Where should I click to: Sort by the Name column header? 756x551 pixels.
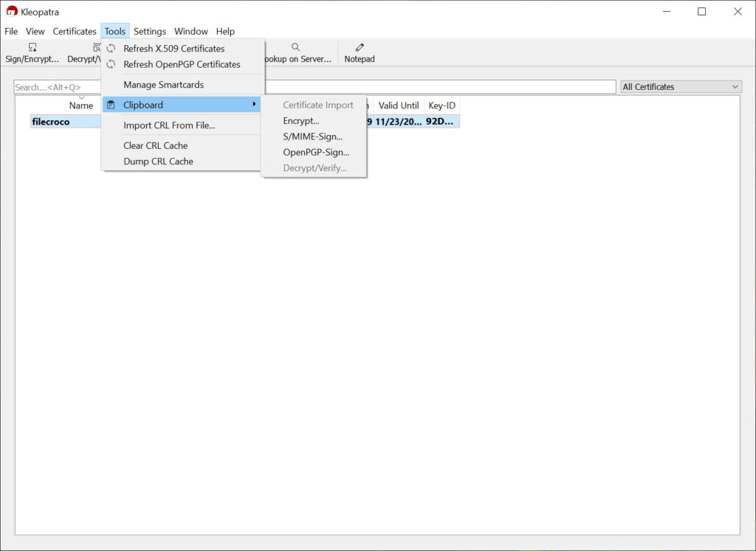click(x=81, y=105)
